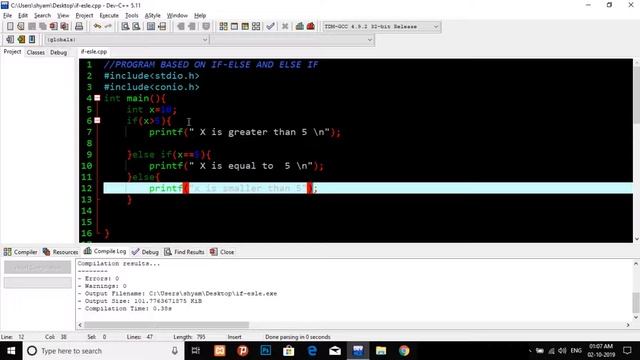This screenshot has height=360, width=640.
Task: Redo the last edit
Action: pyautogui.click(x=108, y=26)
